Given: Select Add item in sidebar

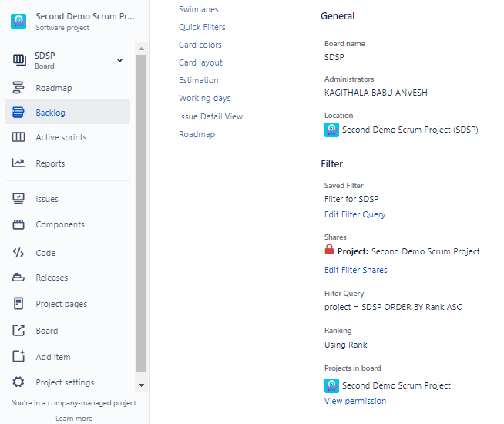Looking at the screenshot, I should click(x=53, y=357).
